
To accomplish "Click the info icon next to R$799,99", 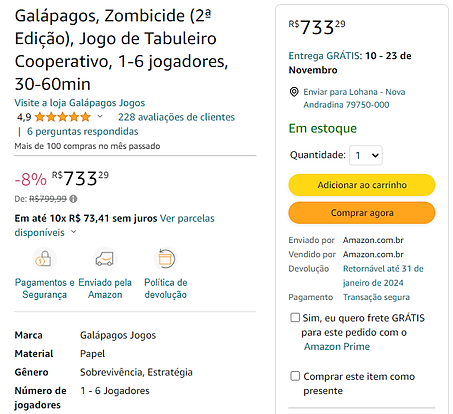I will [74, 199].
